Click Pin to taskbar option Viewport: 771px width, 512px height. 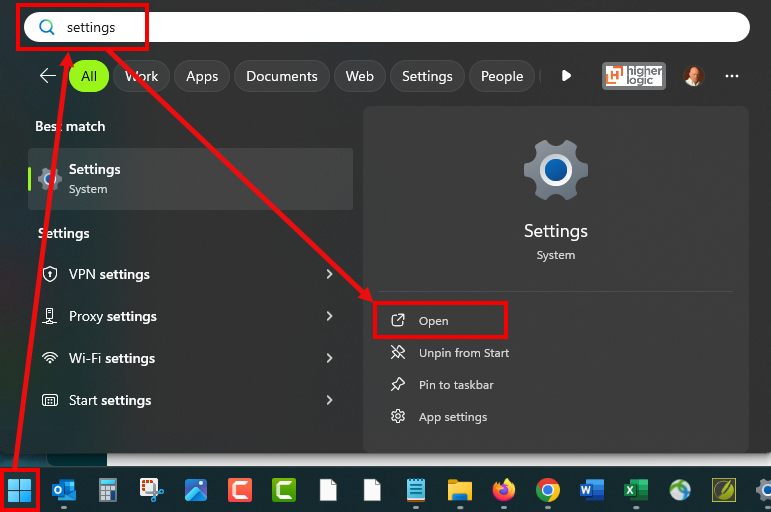[455, 385]
